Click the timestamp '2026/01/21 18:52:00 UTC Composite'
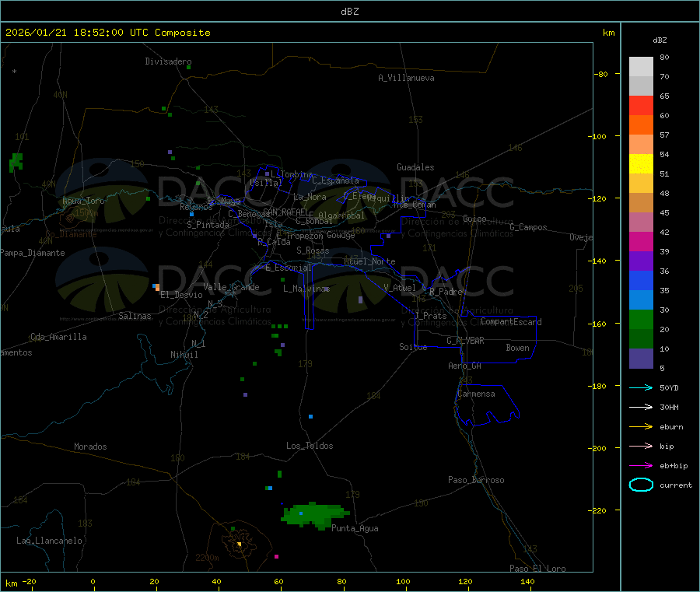700x592 pixels. pos(107,33)
